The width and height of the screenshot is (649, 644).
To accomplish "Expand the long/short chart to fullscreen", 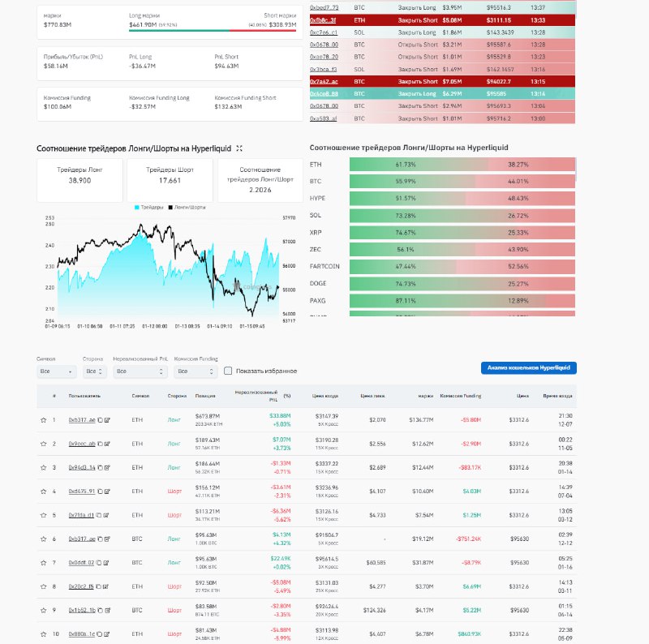I will pyautogui.click(x=239, y=148).
